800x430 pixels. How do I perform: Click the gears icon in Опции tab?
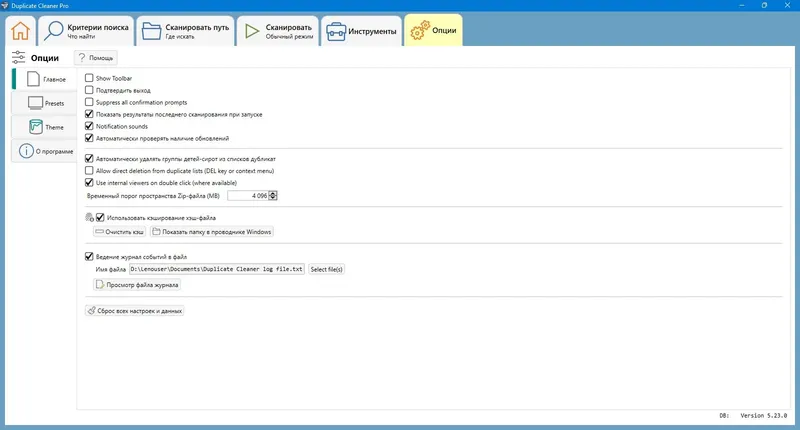coord(420,31)
